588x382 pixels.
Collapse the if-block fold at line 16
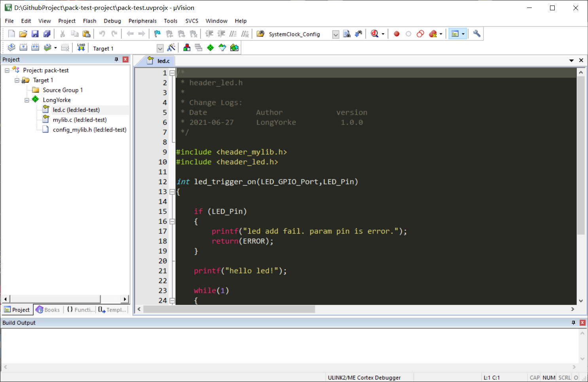(172, 221)
